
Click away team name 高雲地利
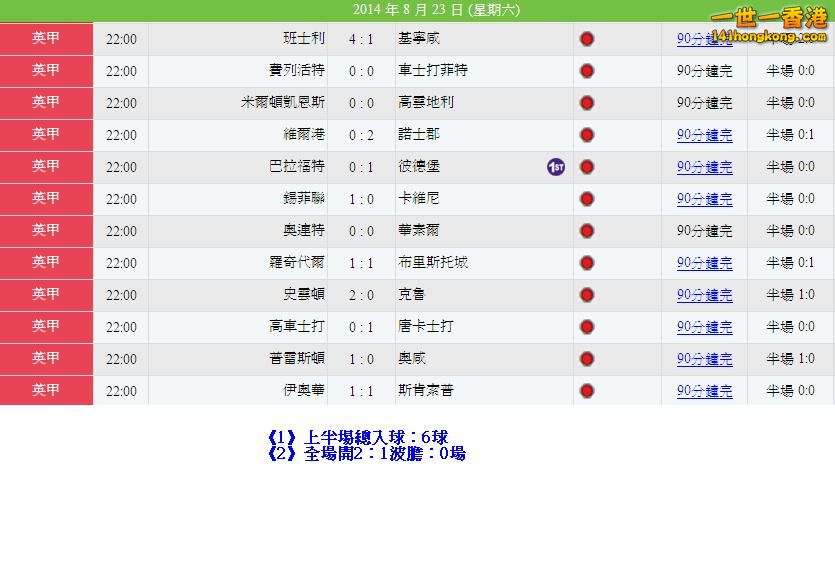point(426,102)
